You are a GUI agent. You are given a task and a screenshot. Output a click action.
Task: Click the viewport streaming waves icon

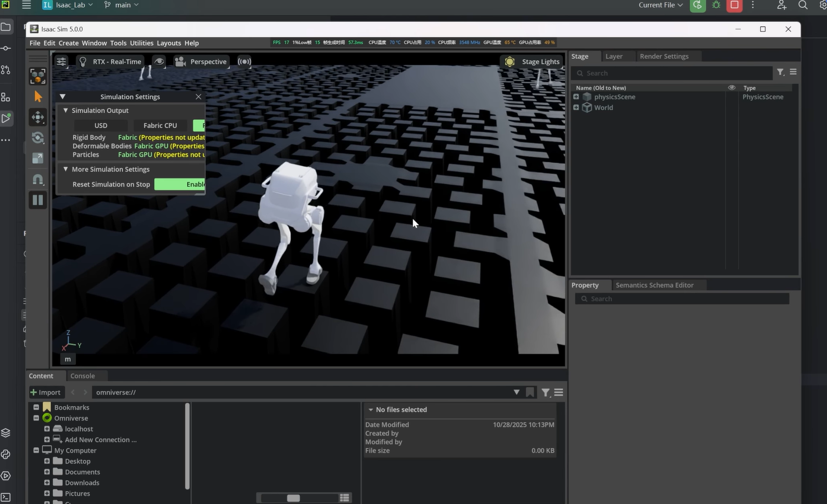(244, 61)
